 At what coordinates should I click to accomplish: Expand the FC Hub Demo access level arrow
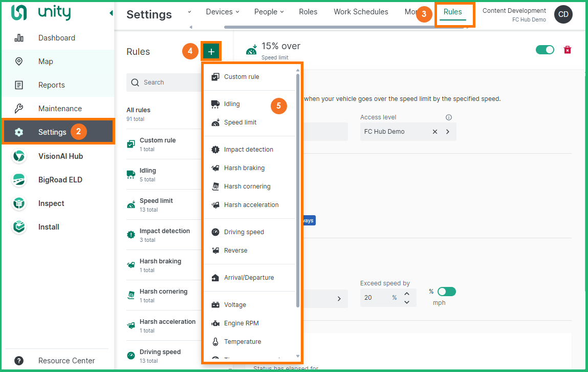[448, 132]
